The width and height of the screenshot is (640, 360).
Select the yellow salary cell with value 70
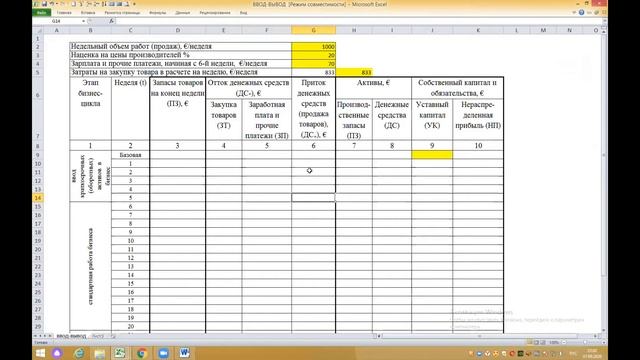313,64
